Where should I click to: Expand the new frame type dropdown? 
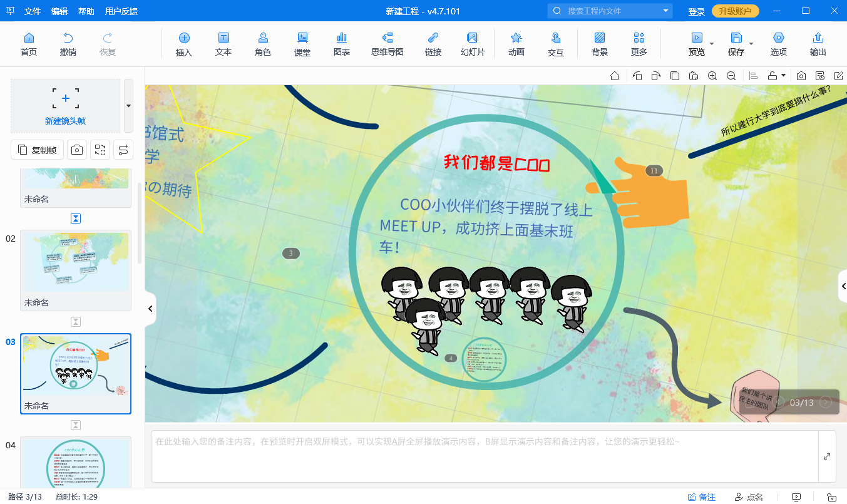(x=128, y=106)
